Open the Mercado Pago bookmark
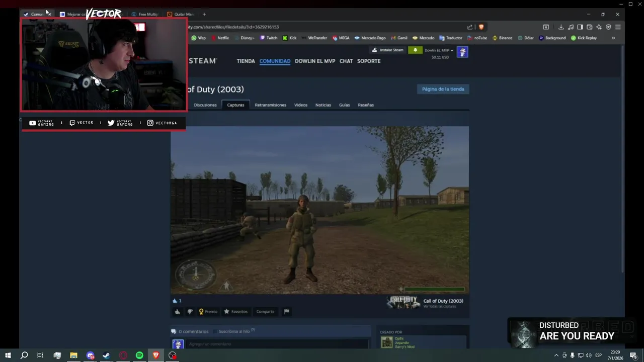The height and width of the screenshot is (362, 644). 370,38
